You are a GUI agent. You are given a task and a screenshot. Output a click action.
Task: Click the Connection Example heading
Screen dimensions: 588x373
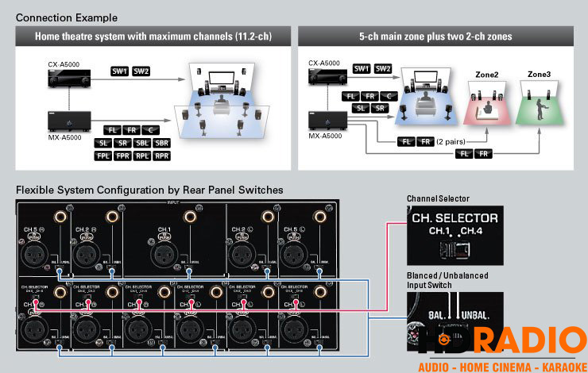coord(67,17)
